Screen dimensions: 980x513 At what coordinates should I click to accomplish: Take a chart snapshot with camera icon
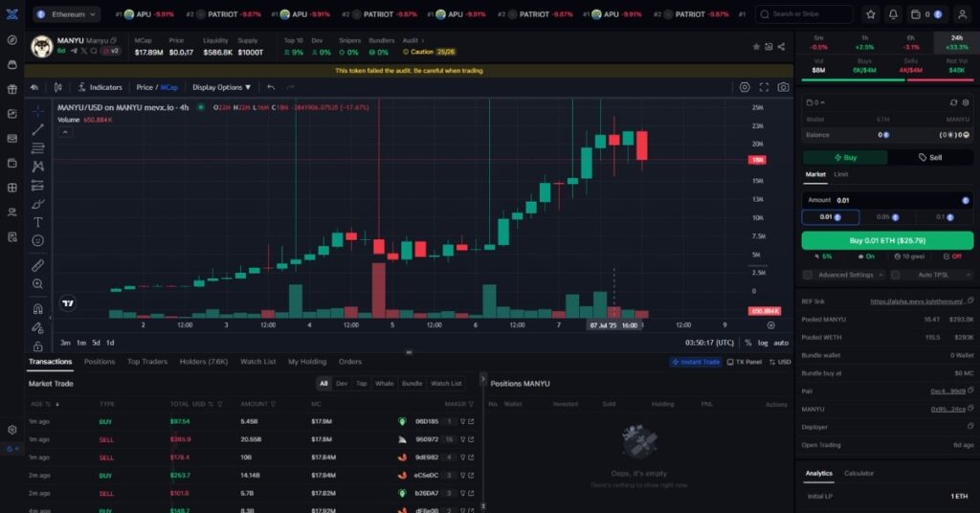[783, 87]
